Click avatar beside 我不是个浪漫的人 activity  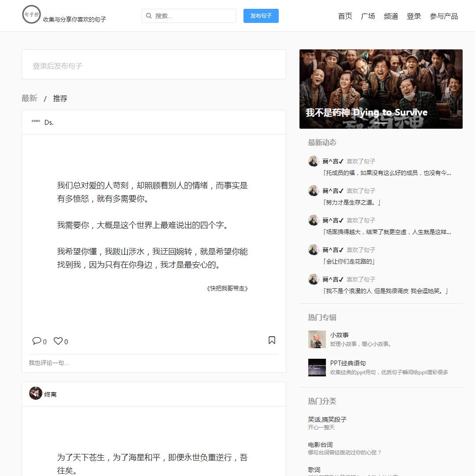click(314, 279)
